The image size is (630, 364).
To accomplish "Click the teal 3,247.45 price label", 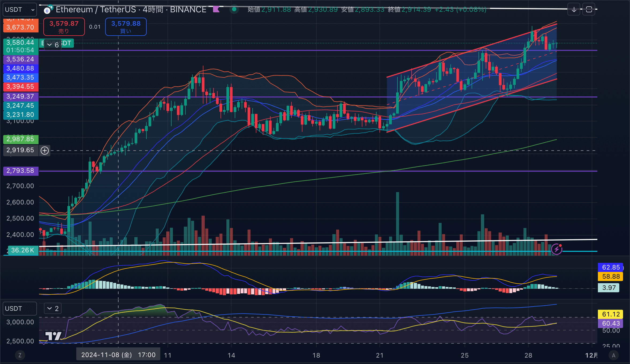I will pyautogui.click(x=21, y=106).
